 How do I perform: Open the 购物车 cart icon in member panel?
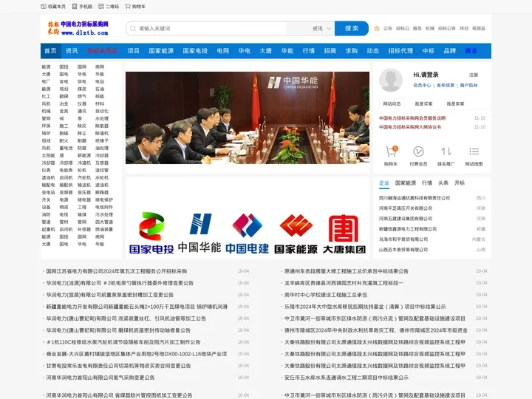tap(391, 151)
